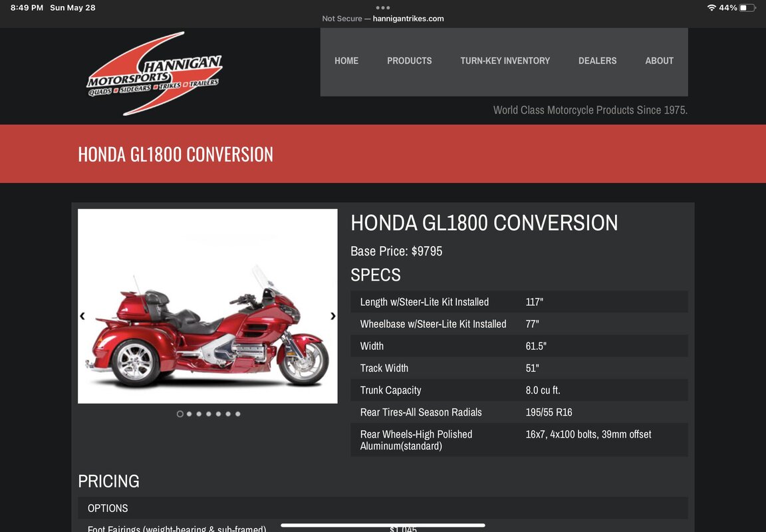The height and width of the screenshot is (532, 766).
Task: Open the ABOUT page
Action: click(659, 61)
